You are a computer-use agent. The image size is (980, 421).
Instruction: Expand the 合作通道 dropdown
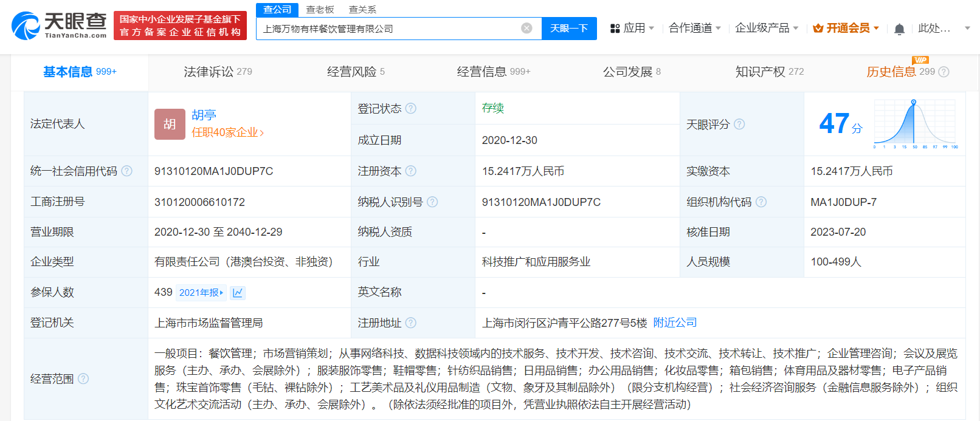pyautogui.click(x=694, y=29)
